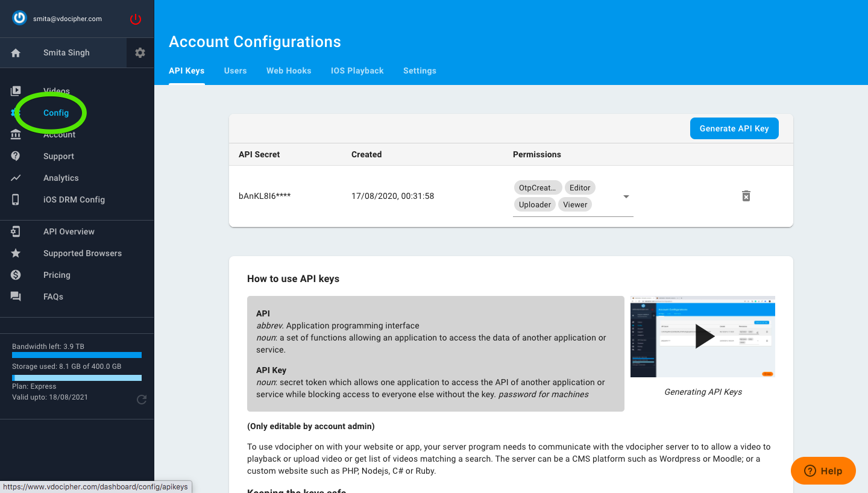Screen dimensions: 868x493
Task: Click the home icon in sidebar
Action: [x=16, y=53]
